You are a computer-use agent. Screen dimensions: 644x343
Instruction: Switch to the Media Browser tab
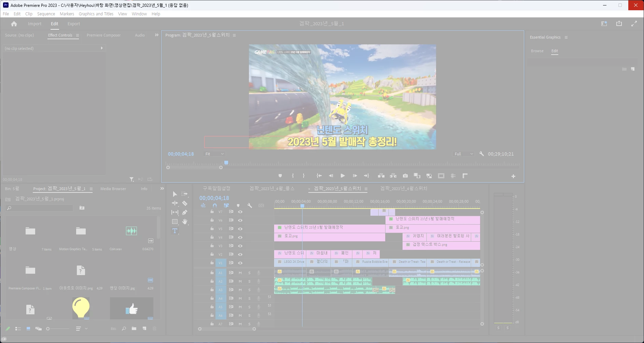click(x=113, y=189)
